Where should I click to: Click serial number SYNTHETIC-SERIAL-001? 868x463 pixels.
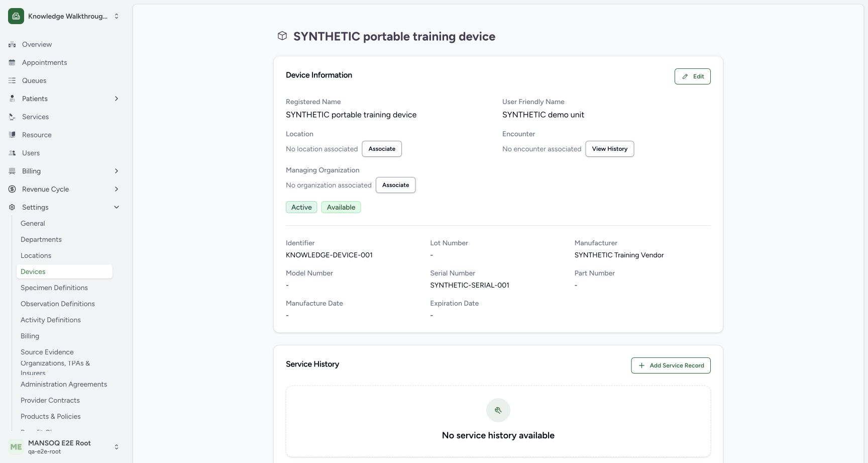click(470, 285)
